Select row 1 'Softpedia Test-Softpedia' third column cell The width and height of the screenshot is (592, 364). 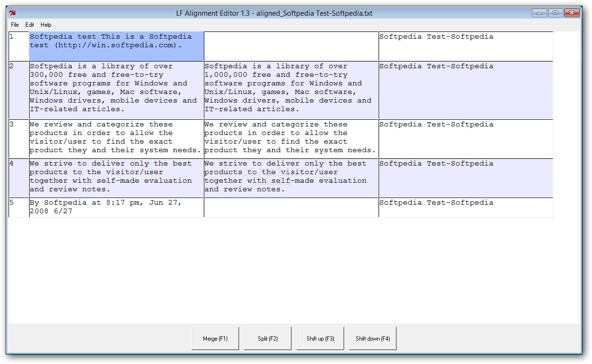coord(466,46)
